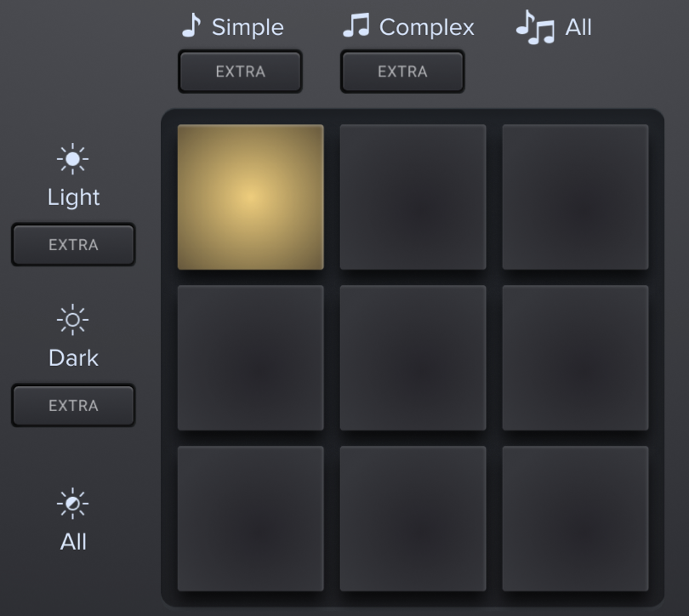Screen dimensions: 689x616
Task: Click the filled sun Light icon
Action: click(x=72, y=158)
